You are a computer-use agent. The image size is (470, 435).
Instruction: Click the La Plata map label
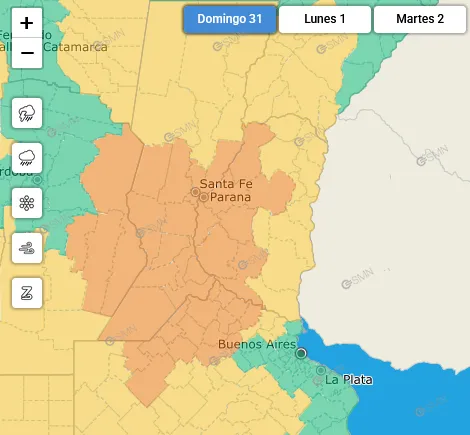tap(349, 380)
